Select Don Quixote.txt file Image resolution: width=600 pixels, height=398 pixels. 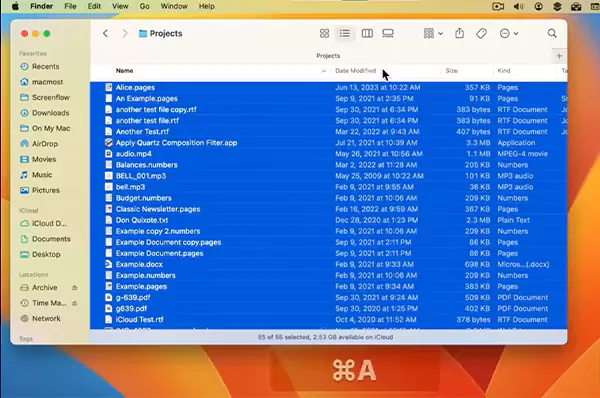328,220
